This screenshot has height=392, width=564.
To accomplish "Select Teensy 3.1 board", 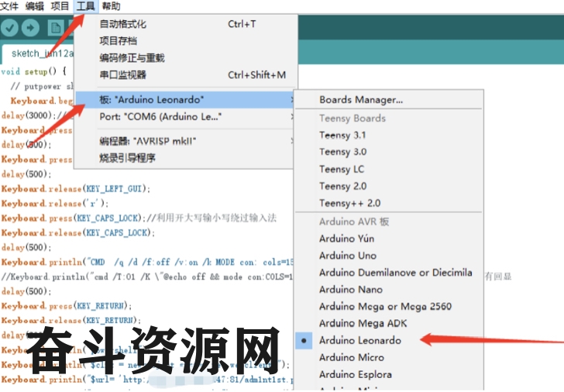I will tap(388, 136).
